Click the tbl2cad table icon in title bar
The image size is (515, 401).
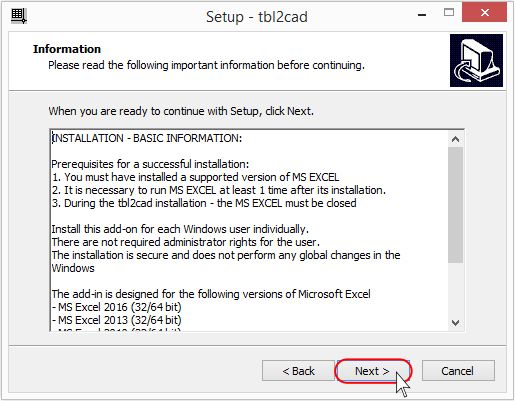tap(19, 16)
